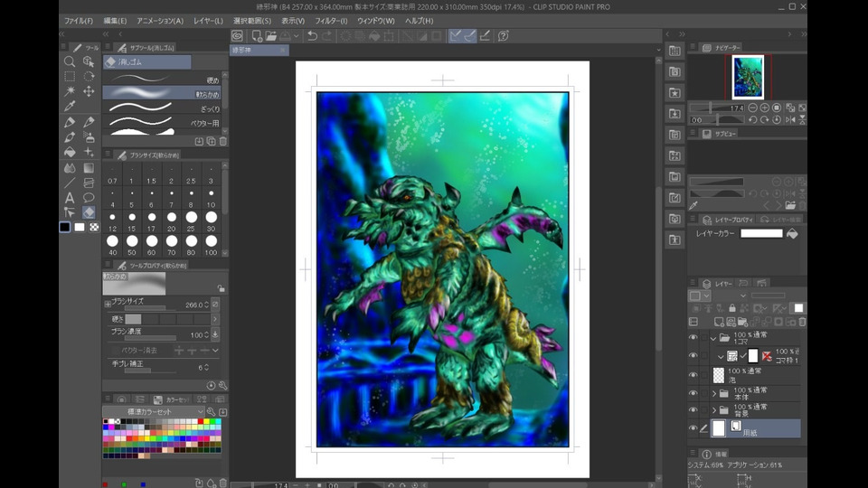Open the フィルター(I) menu

point(331,21)
